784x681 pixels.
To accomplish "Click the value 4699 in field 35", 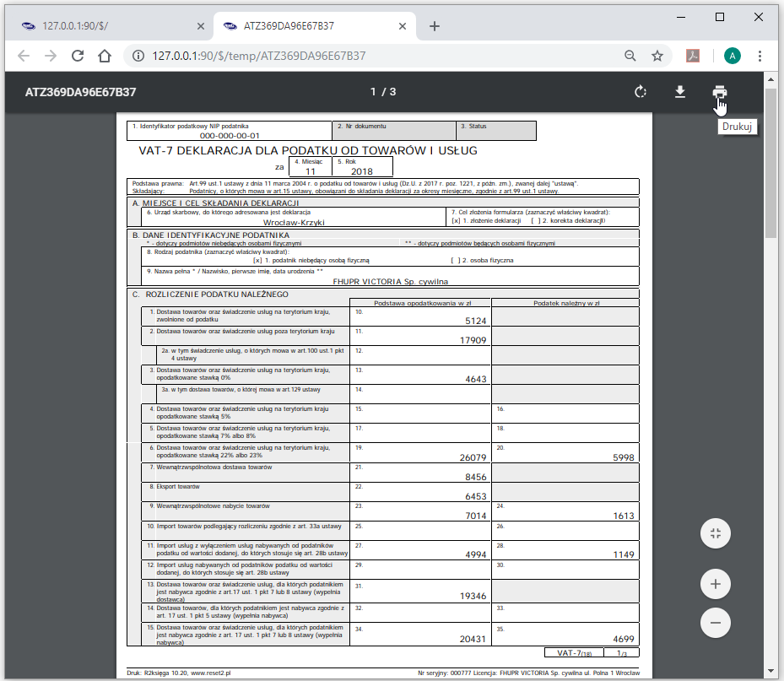I will [624, 640].
